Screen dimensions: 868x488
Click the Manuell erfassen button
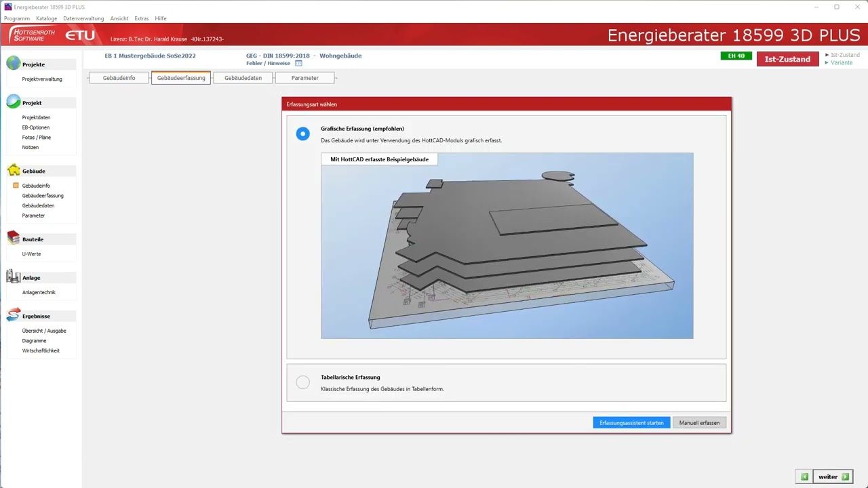coord(699,423)
